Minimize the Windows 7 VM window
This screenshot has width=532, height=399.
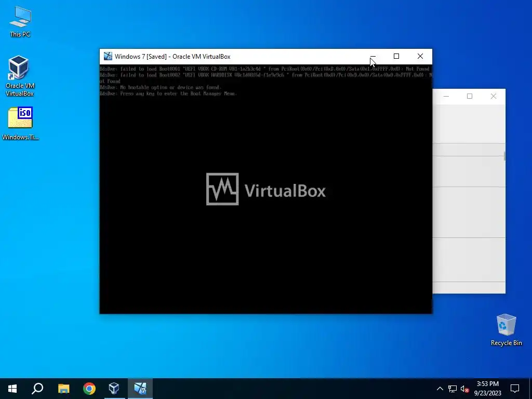(x=373, y=56)
